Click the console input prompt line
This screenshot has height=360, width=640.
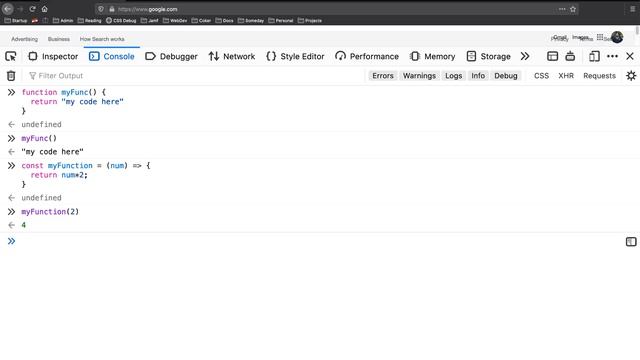click(x=318, y=241)
